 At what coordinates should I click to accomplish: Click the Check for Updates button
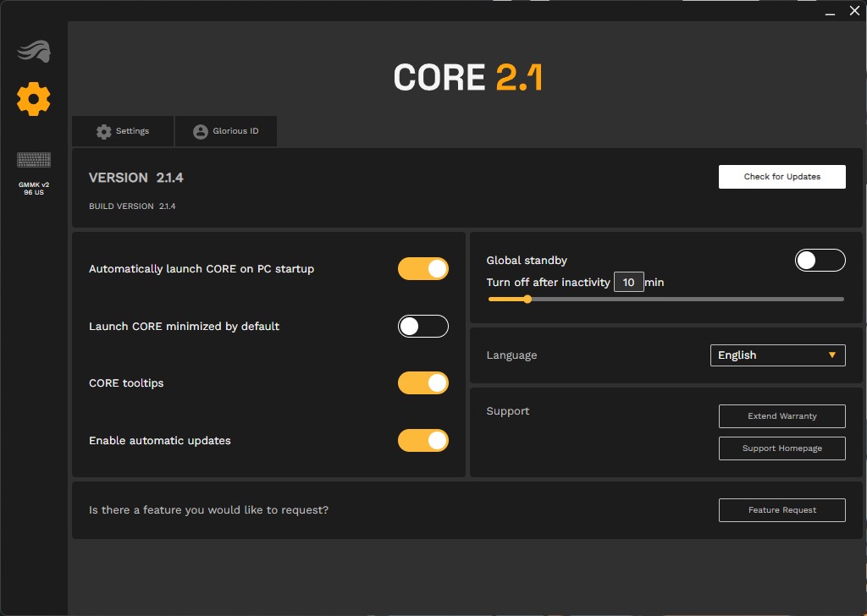[781, 177]
